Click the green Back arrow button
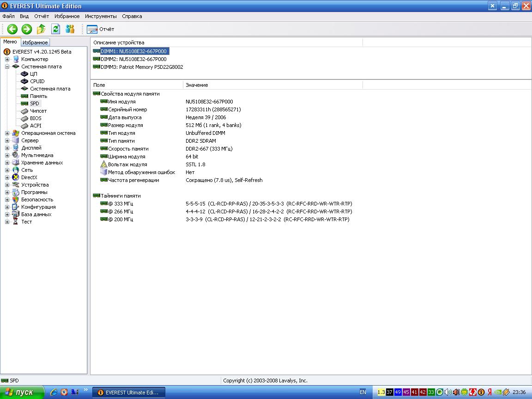The width and height of the screenshot is (532, 399). point(12,29)
